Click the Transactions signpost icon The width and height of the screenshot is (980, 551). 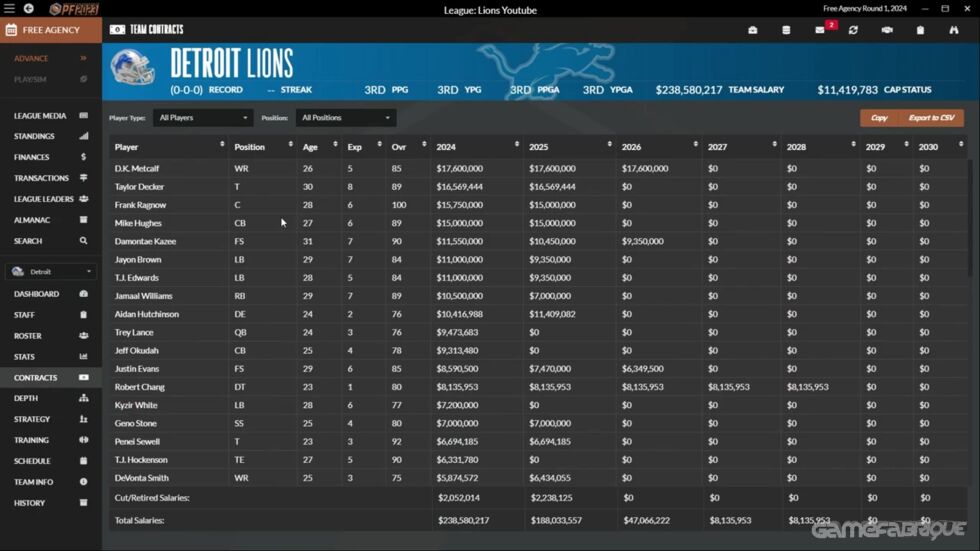[x=84, y=177]
